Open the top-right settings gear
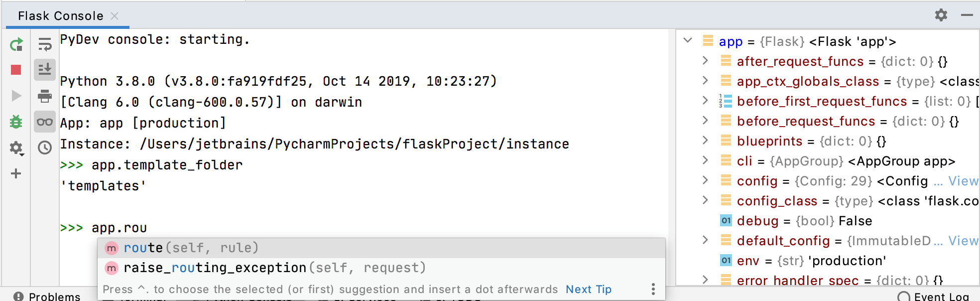Screen dimensions: 980x301 (x=941, y=15)
